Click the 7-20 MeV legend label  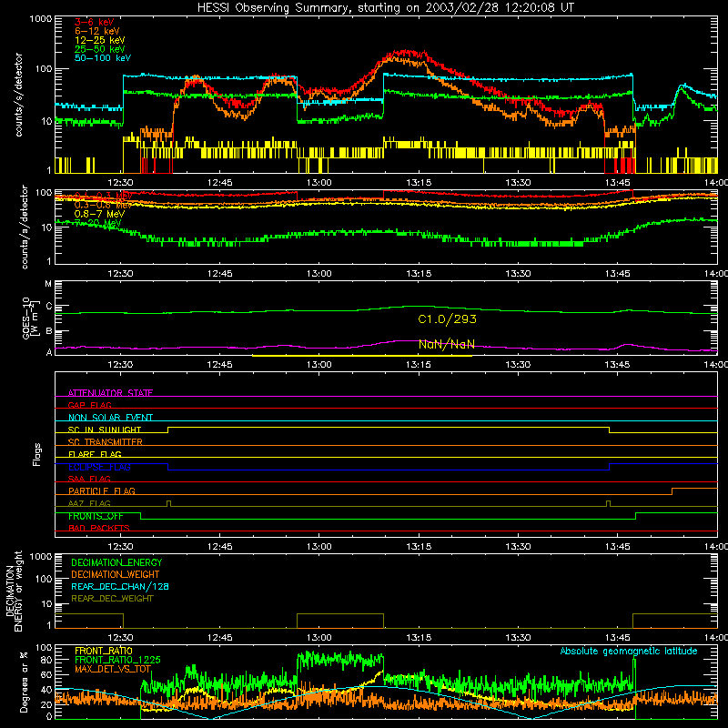click(x=97, y=223)
